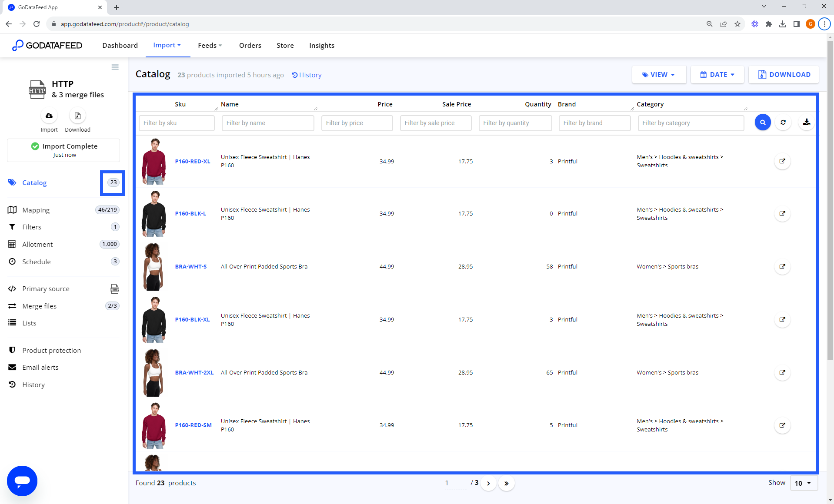
Task: Open the P160-RED-XL sku link
Action: (x=192, y=161)
